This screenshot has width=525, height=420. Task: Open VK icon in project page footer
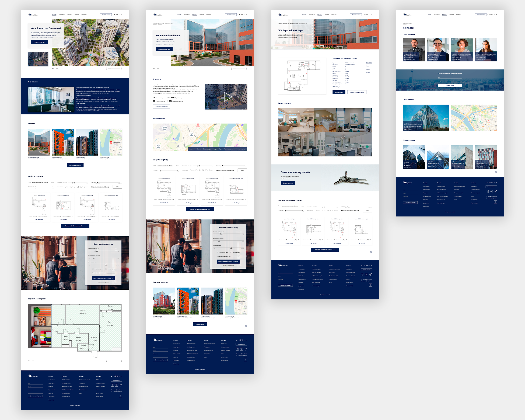coord(241,349)
